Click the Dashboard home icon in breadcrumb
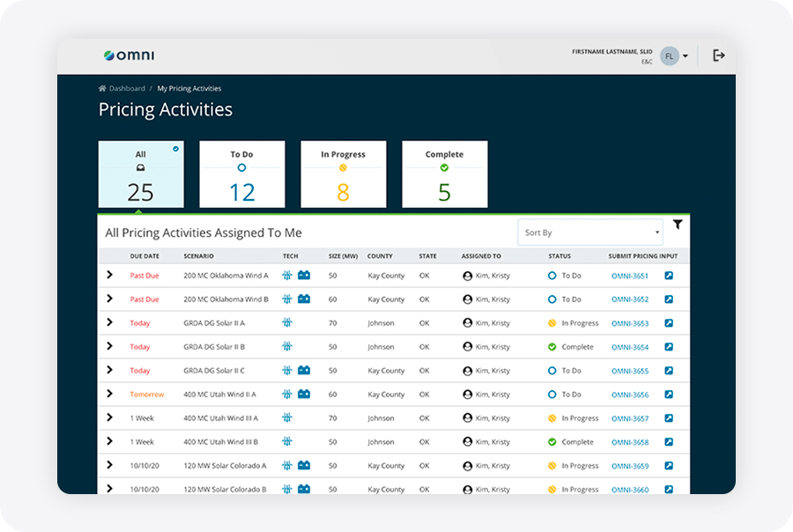 tap(102, 88)
